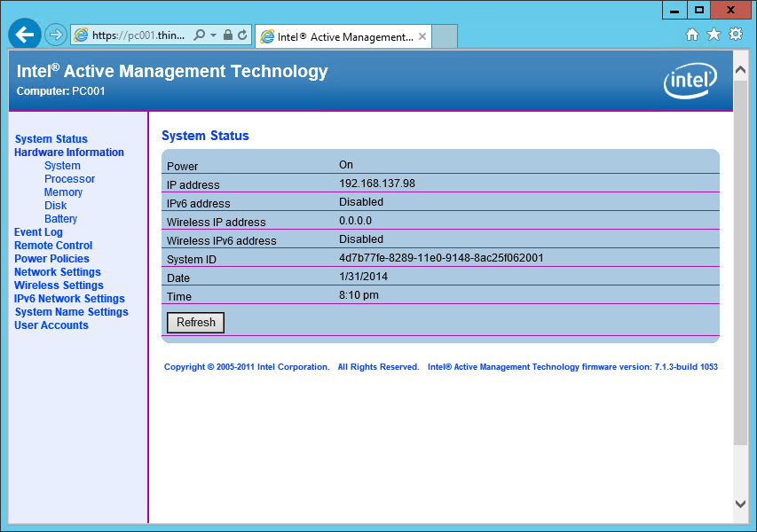Maximize the browser window
757x532 pixels.
click(699, 10)
